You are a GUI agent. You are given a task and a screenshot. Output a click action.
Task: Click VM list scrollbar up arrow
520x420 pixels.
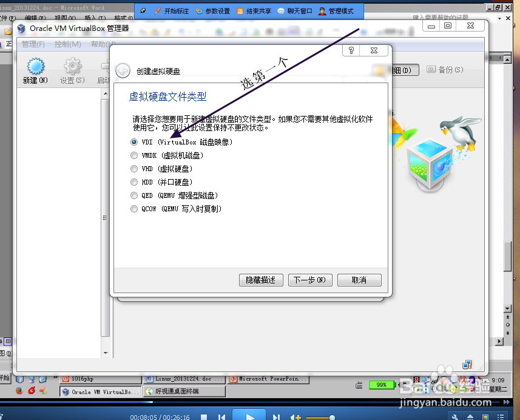(x=106, y=93)
